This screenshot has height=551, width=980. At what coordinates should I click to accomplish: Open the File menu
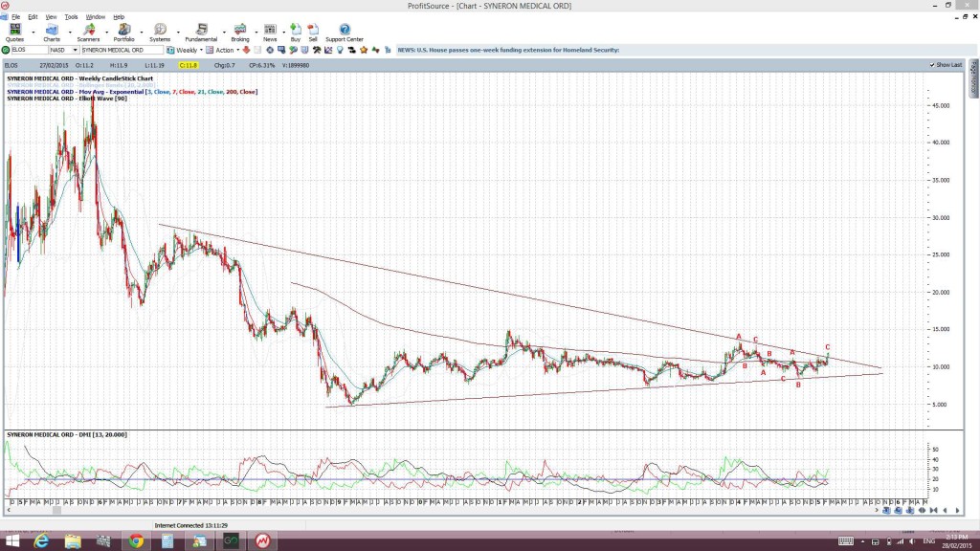[x=15, y=17]
